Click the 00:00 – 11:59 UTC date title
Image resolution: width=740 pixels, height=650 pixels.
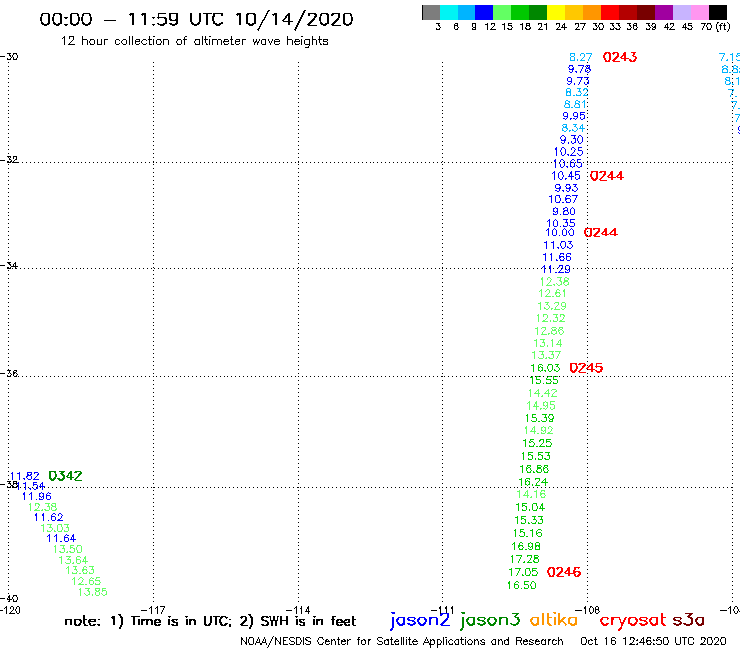(x=196, y=20)
